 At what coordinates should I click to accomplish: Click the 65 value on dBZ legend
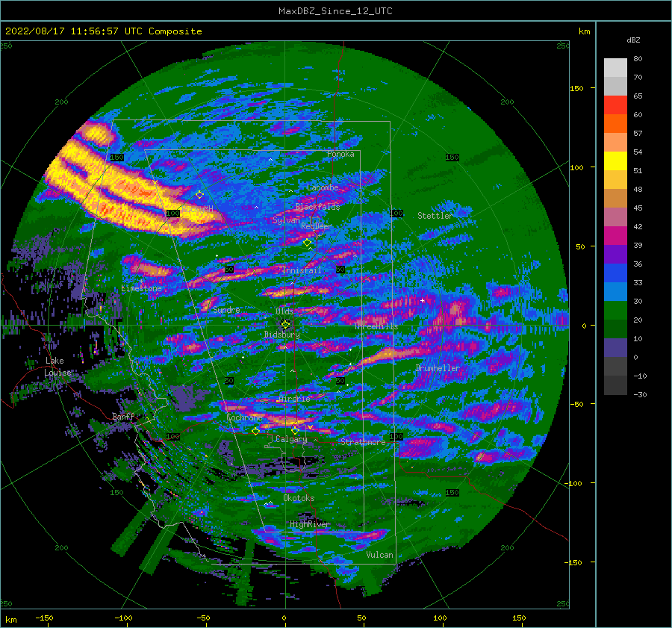638,96
